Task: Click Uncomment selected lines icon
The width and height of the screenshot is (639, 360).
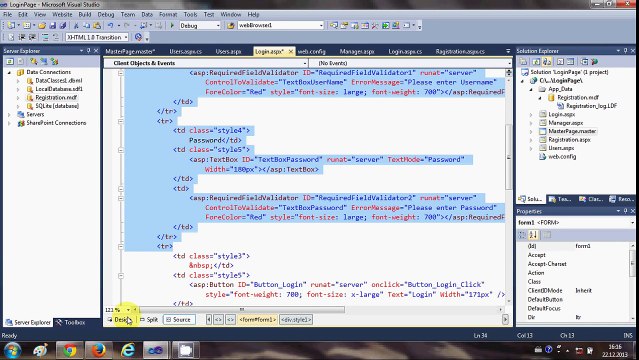Action: [x=56, y=37]
